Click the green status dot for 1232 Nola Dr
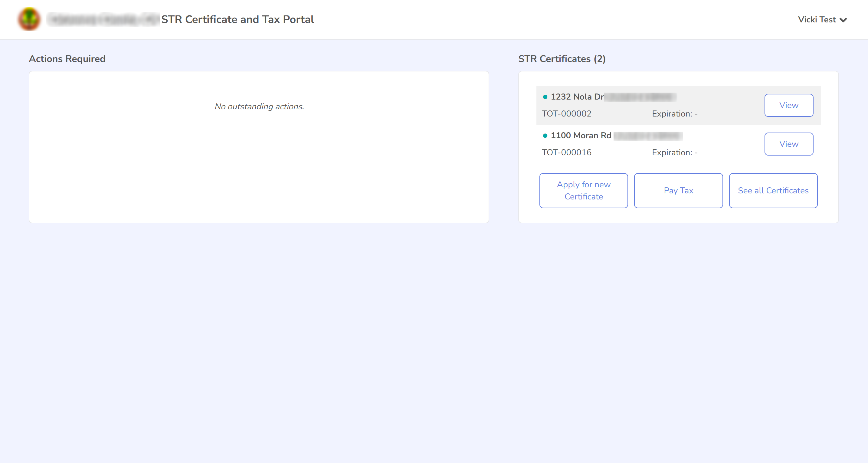The width and height of the screenshot is (868, 463). (545, 97)
